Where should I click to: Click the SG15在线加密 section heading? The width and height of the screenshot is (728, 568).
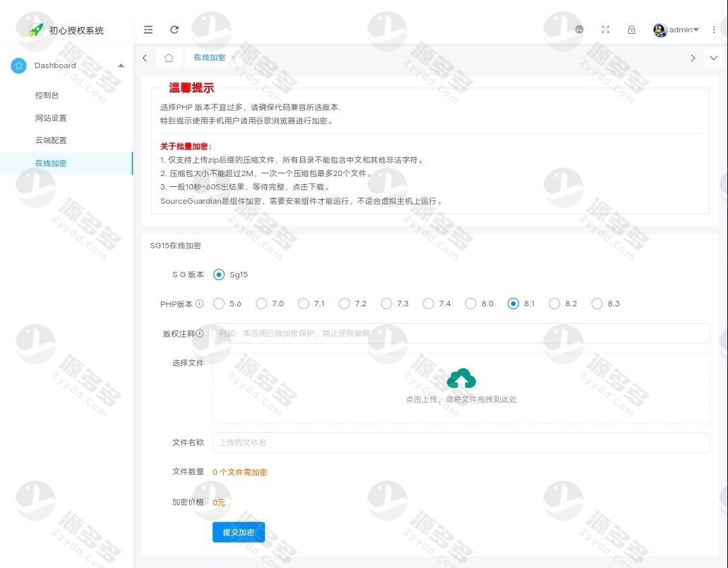[x=175, y=246]
